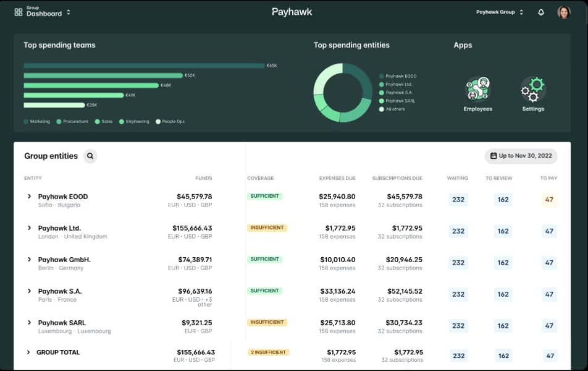Select the €52K spending bar
The image size is (588, 371).
(x=103, y=75)
